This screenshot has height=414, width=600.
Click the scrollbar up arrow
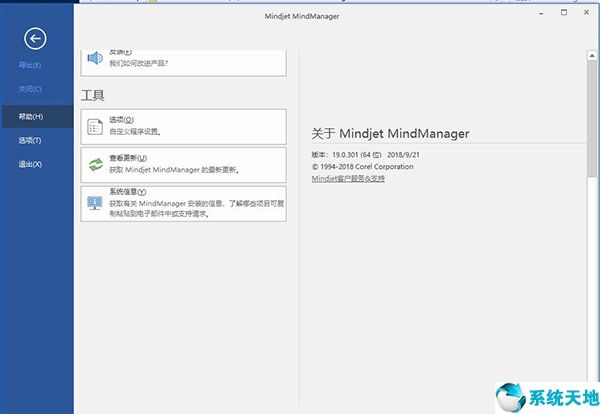pos(592,56)
